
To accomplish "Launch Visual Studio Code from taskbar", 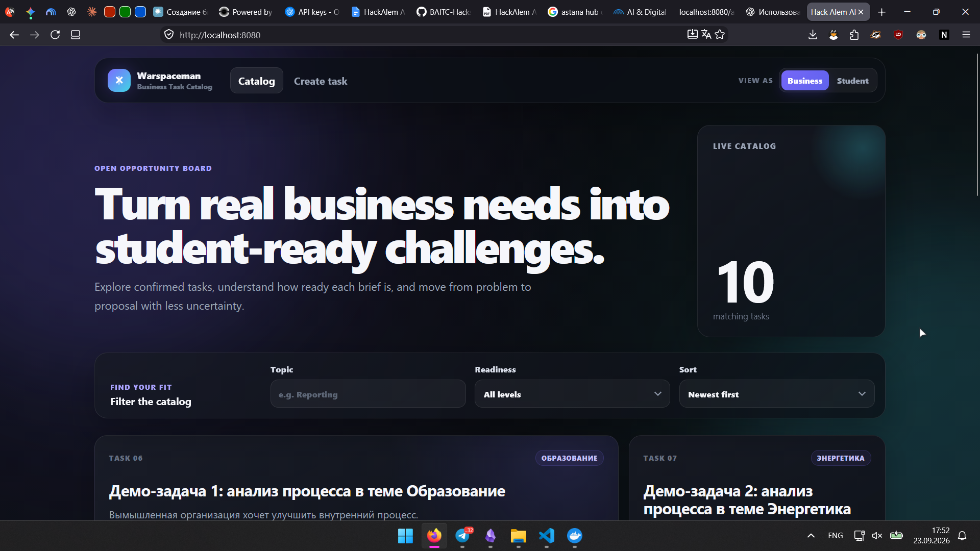I will point(547,536).
